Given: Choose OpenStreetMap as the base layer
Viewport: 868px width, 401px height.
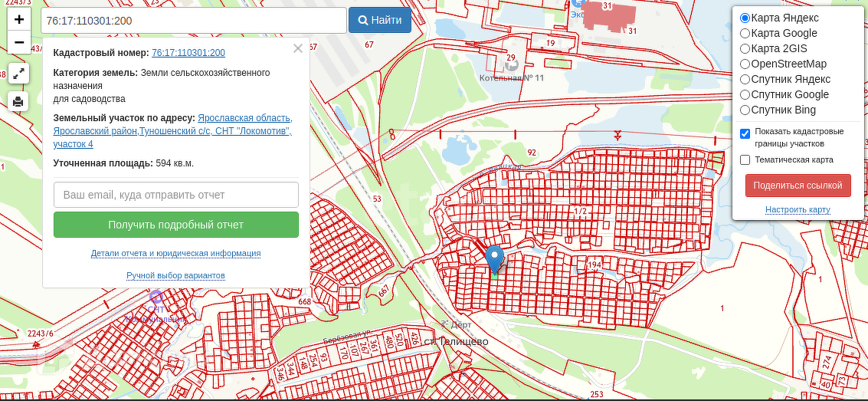Looking at the screenshot, I should (x=745, y=64).
